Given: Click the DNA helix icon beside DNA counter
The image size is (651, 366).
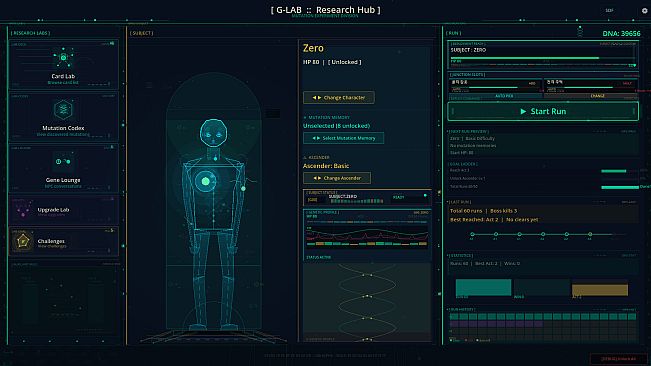Looking at the screenshot, I should pyautogui.click(x=580, y=32).
